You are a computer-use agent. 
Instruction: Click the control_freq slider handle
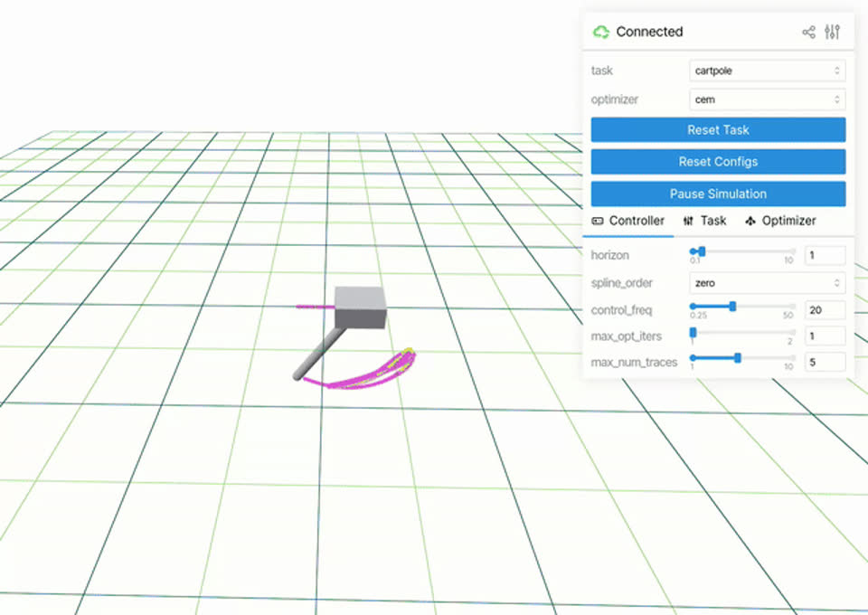tap(732, 306)
